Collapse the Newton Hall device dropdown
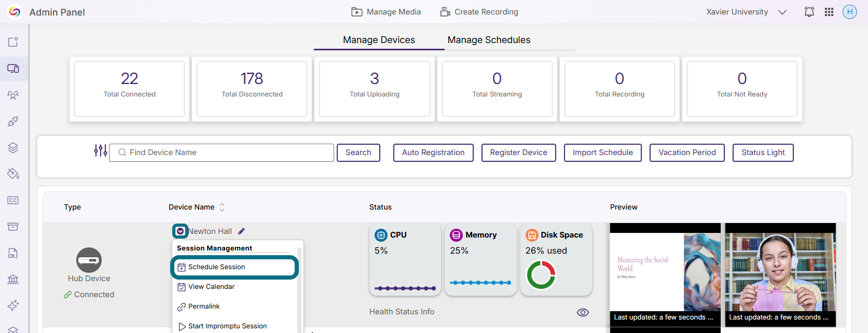Image resolution: width=868 pixels, height=333 pixels. [x=180, y=231]
